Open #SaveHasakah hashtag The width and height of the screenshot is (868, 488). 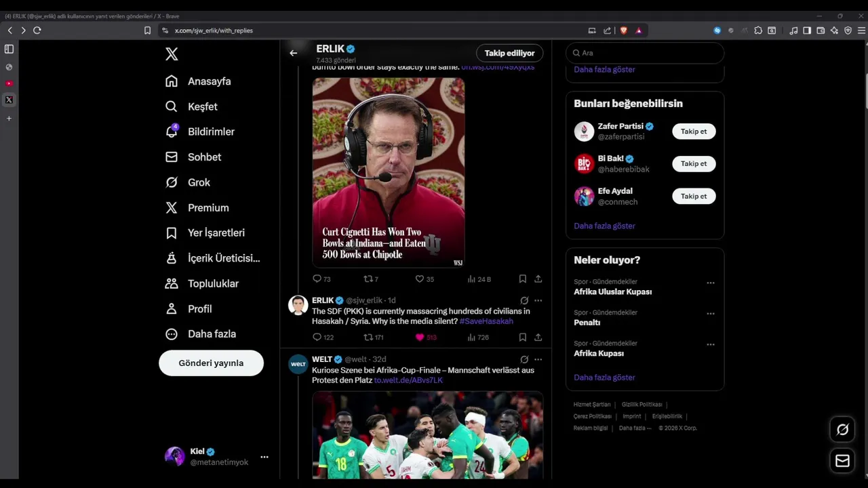point(486,321)
